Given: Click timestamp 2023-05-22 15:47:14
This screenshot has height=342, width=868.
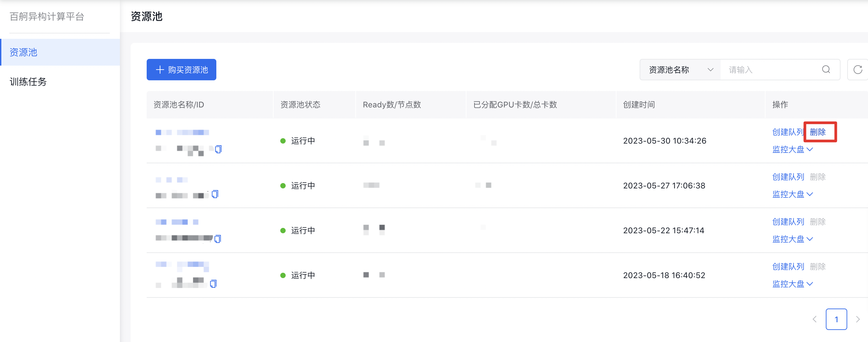Looking at the screenshot, I should tap(663, 230).
